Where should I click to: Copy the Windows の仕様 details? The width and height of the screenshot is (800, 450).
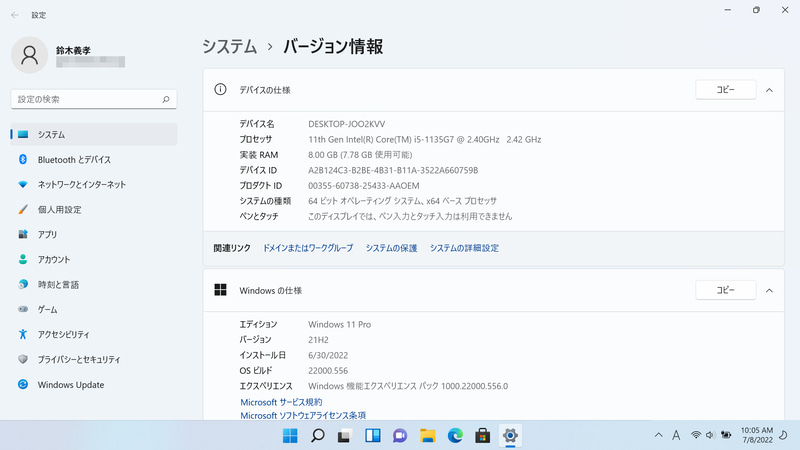pos(726,290)
